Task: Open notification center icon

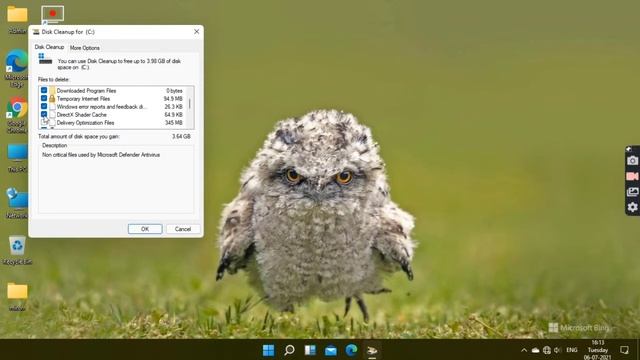Action: [624, 350]
